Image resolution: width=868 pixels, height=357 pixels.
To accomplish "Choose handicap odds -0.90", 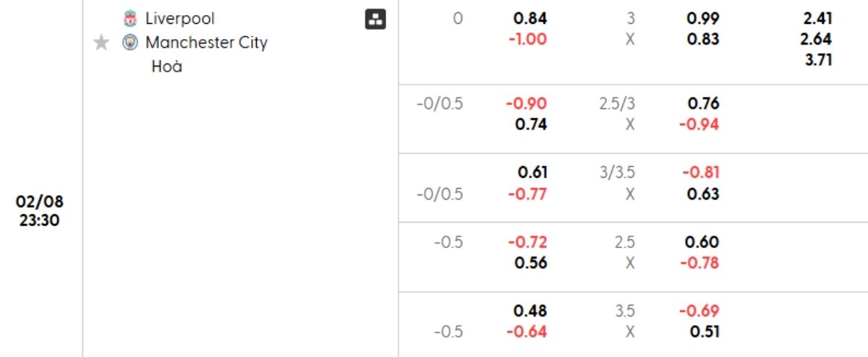I will (x=527, y=103).
